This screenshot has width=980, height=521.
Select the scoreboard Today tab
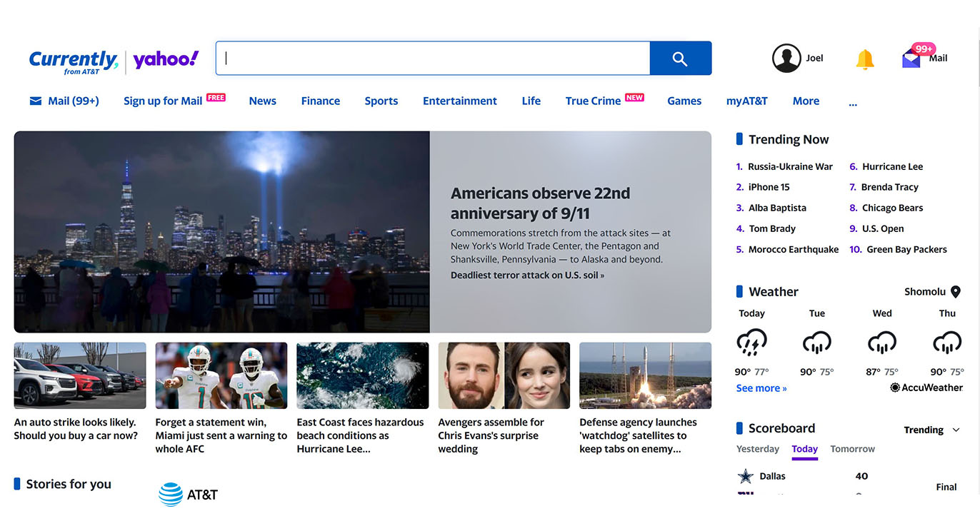coord(804,450)
